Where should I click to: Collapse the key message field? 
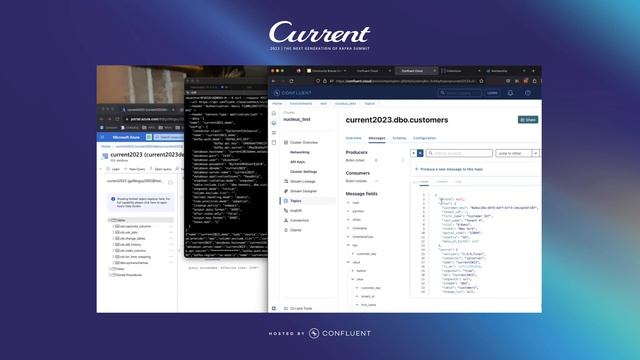(x=349, y=245)
